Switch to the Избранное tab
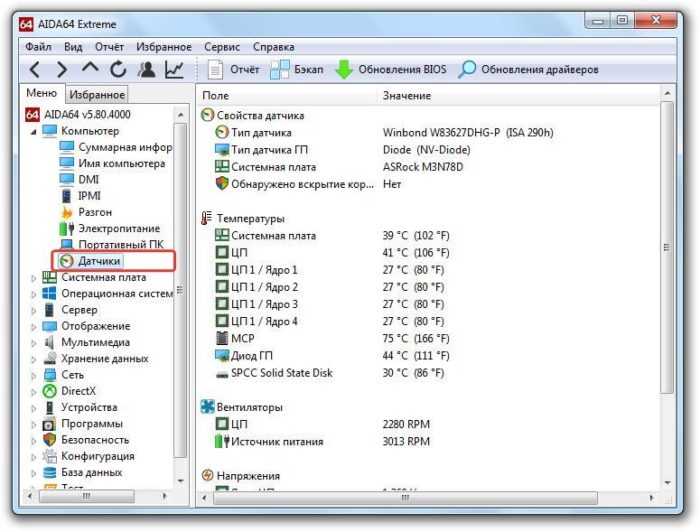The height and width of the screenshot is (532, 700). [x=97, y=95]
